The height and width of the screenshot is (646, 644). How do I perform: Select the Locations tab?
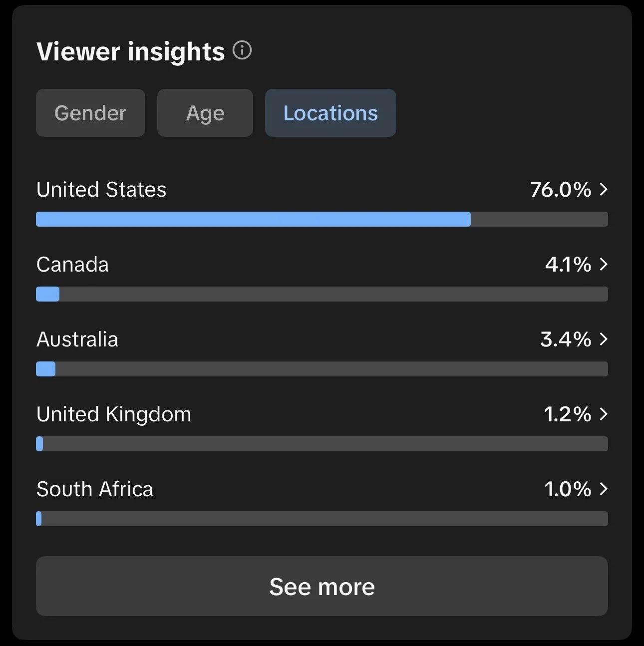pos(330,113)
